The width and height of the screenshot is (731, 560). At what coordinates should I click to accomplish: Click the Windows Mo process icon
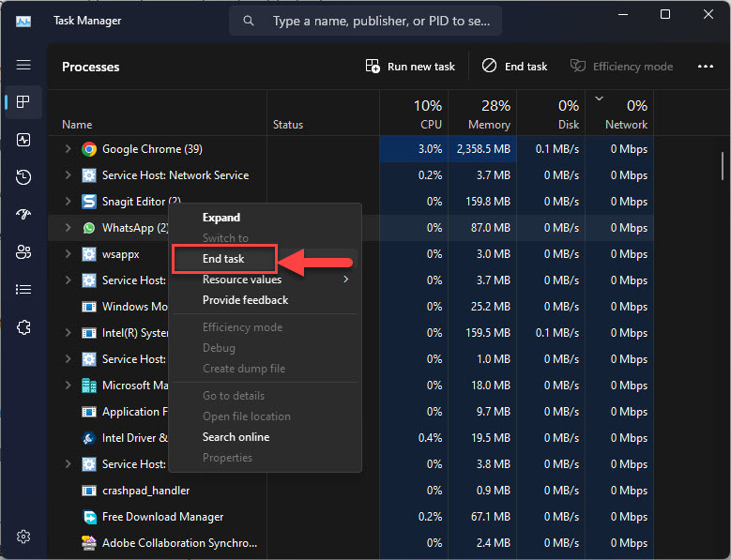(x=89, y=307)
